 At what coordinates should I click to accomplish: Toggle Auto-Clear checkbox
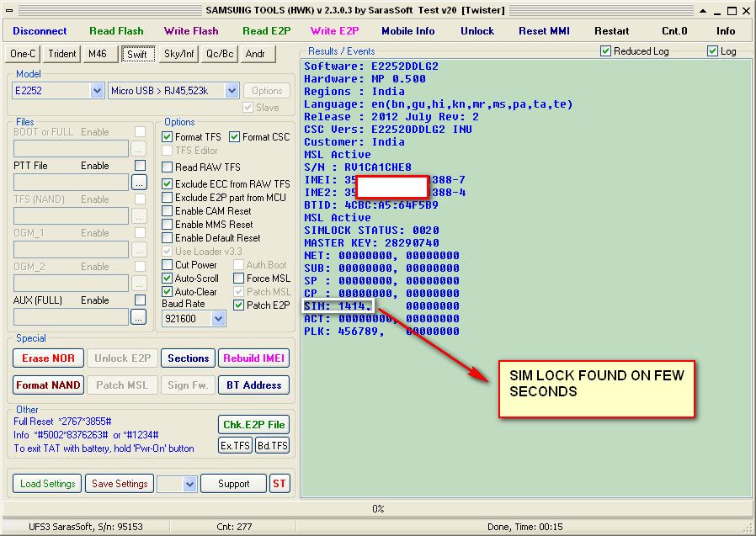(168, 292)
